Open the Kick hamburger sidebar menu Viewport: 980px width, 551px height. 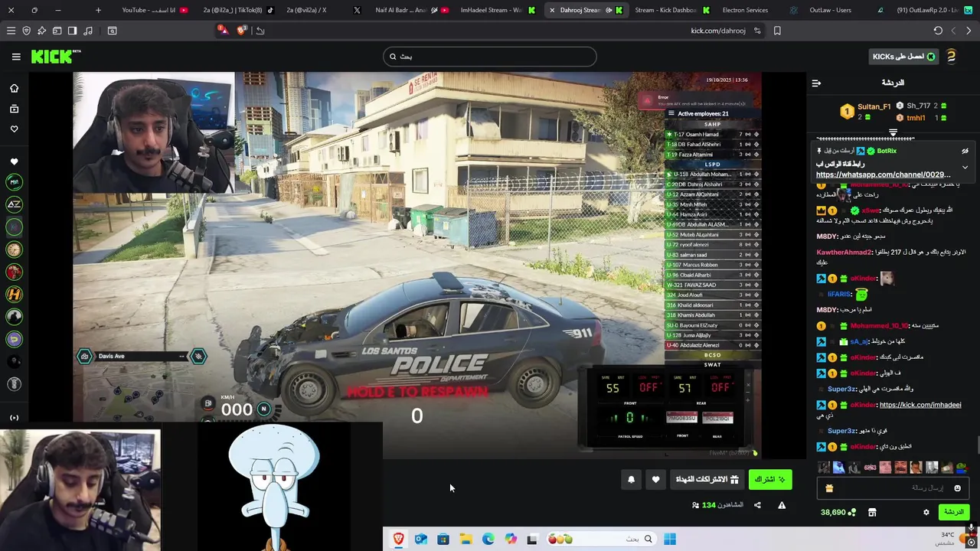pyautogui.click(x=16, y=57)
